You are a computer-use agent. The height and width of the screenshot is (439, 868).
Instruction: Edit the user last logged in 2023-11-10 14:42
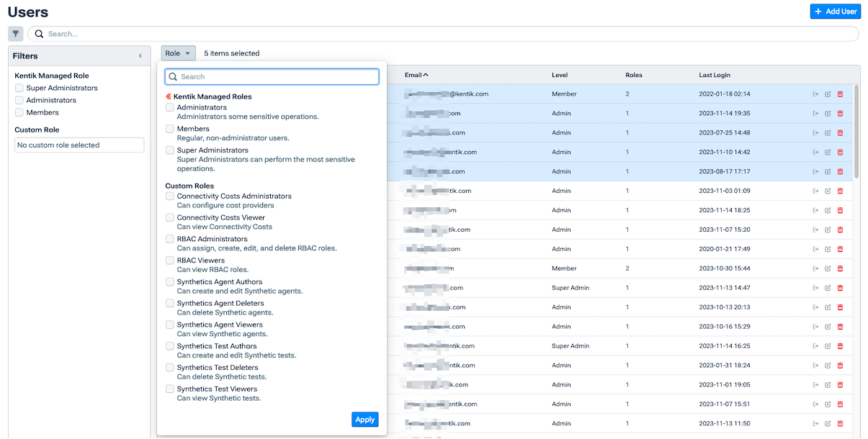pyautogui.click(x=828, y=153)
